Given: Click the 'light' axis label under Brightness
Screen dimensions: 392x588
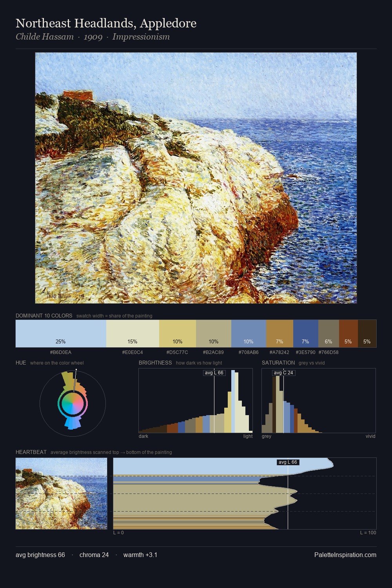Looking at the screenshot, I should [x=248, y=436].
